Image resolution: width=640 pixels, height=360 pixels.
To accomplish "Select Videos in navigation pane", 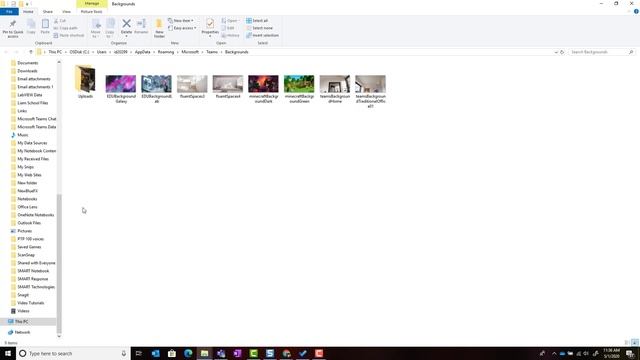I will [23, 311].
